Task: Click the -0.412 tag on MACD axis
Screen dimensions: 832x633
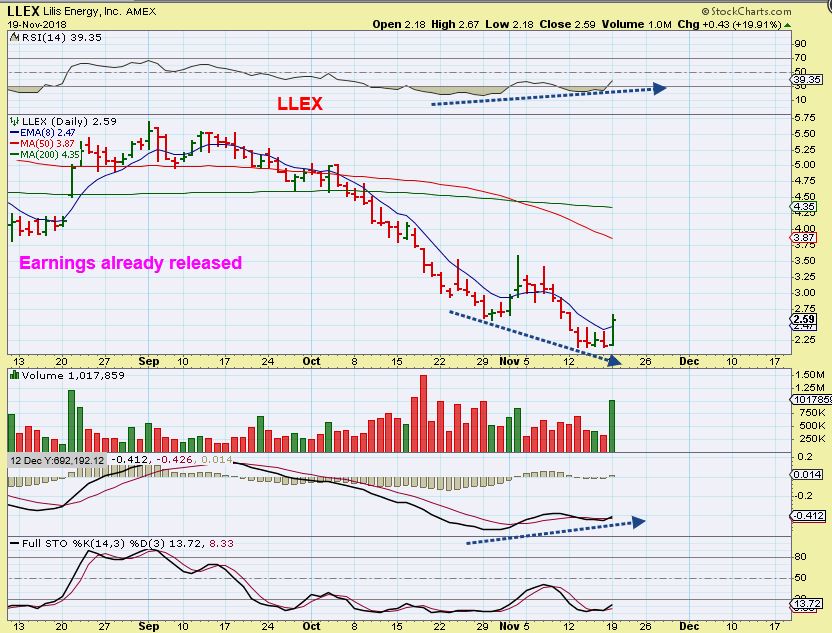Action: pos(808,516)
